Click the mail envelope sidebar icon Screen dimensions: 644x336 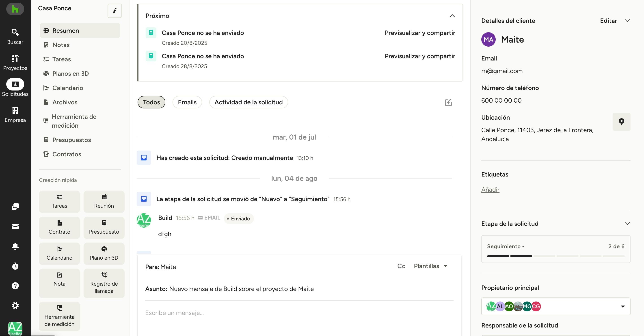tap(15, 226)
